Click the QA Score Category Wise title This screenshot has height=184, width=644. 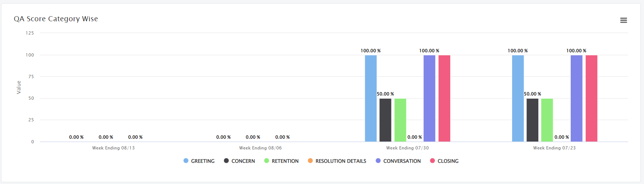(56, 19)
